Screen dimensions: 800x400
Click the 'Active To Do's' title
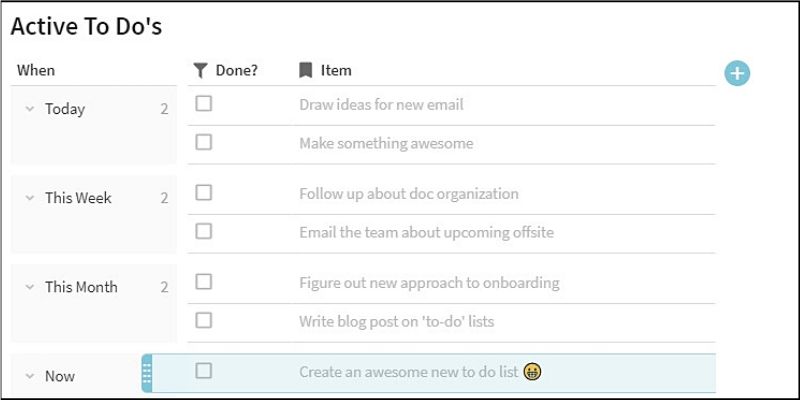86,26
